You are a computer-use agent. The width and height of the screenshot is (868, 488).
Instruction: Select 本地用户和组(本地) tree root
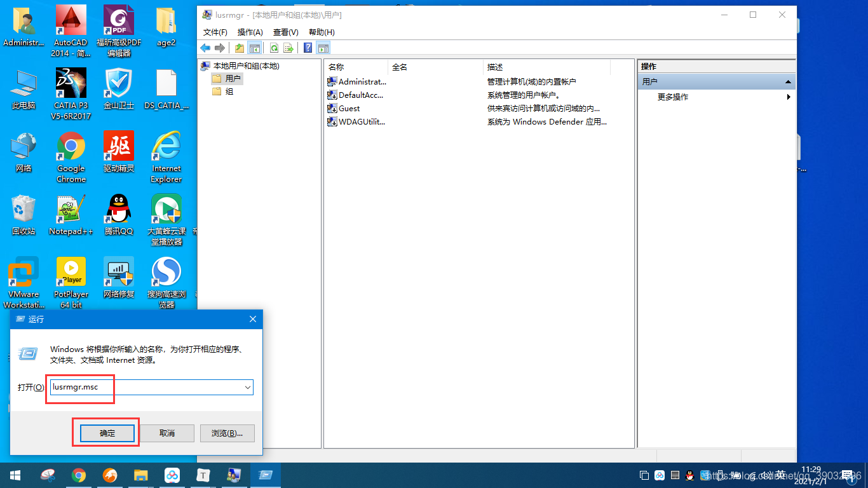[x=245, y=65]
